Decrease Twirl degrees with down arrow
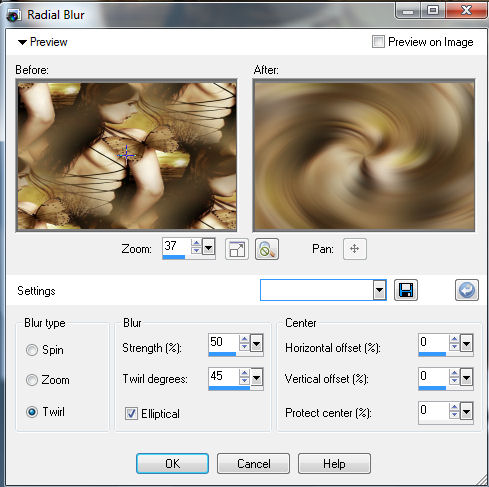The width and height of the screenshot is (489, 487). point(244,381)
